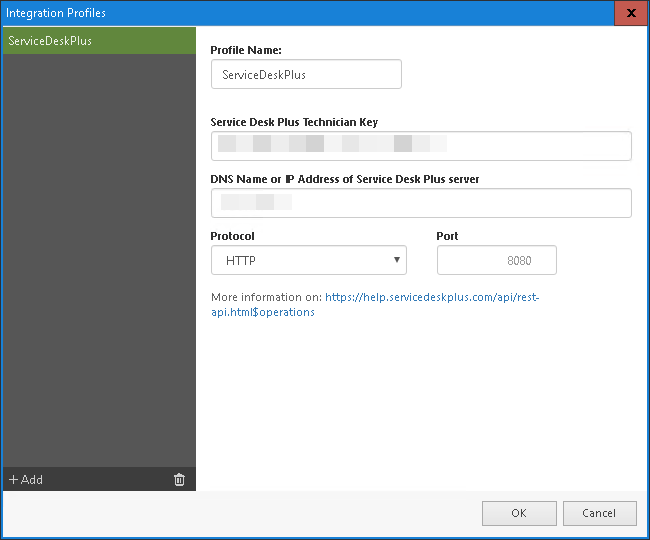Screen dimensions: 650x540
Task: Click the 'Profile Name:' label
Action: (246, 50)
